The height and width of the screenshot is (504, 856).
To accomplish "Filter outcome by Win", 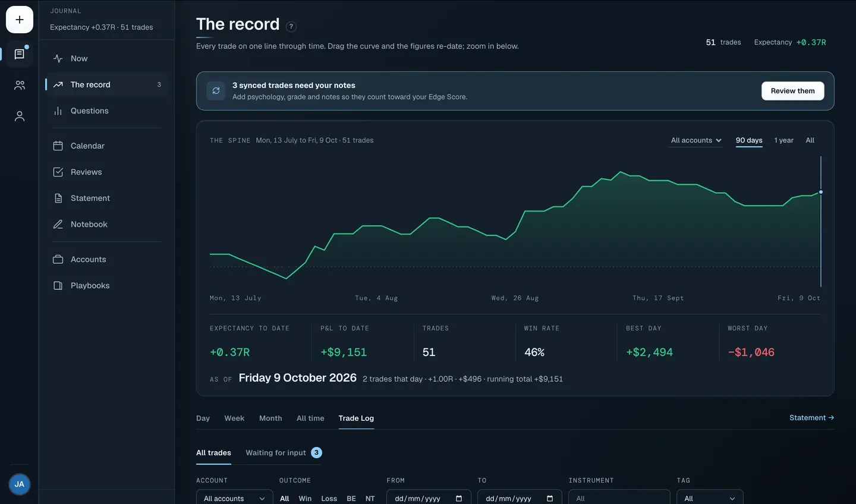I will point(305,499).
